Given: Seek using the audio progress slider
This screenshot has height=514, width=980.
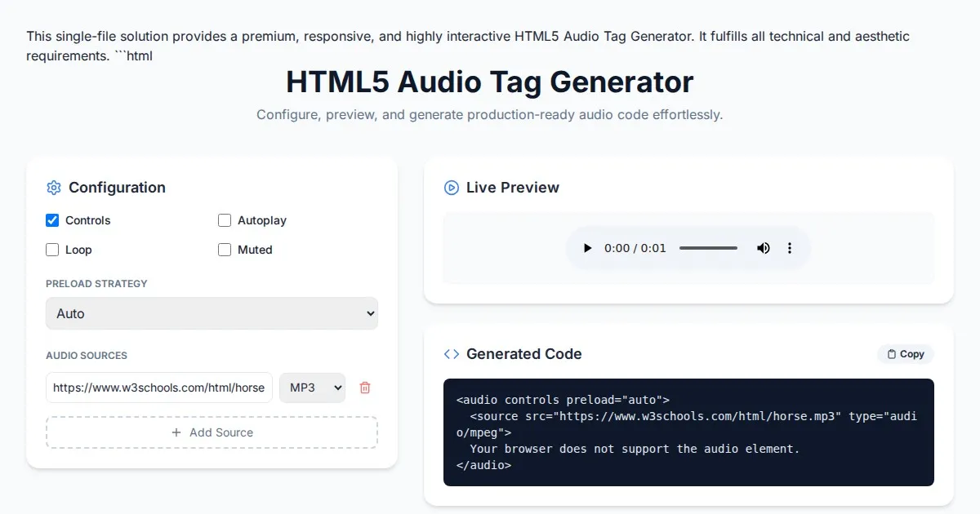Looking at the screenshot, I should tap(708, 248).
